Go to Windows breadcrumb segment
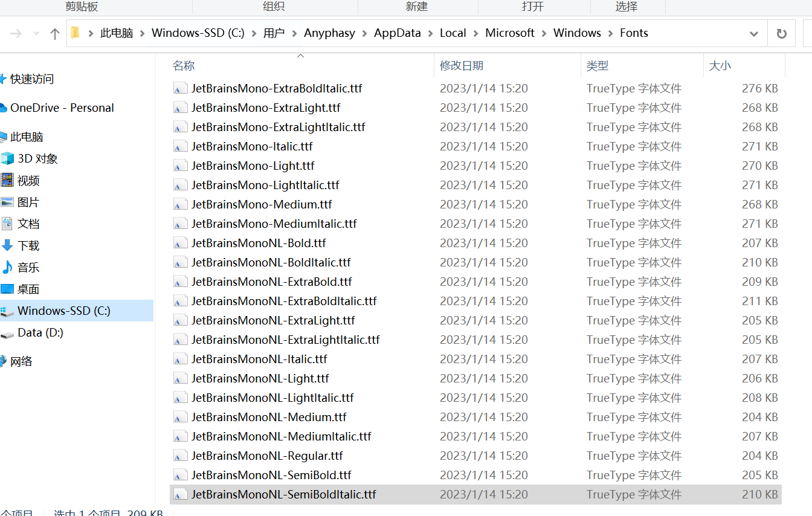 coord(577,33)
